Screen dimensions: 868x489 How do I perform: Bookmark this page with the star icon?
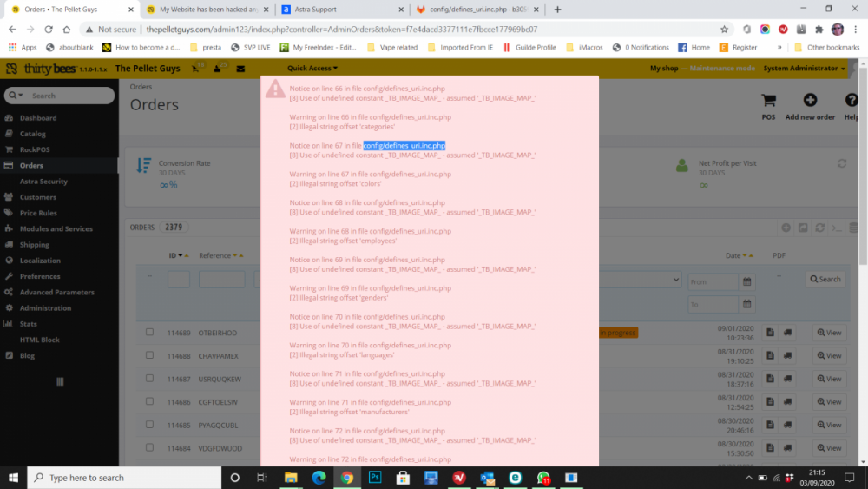coord(725,29)
